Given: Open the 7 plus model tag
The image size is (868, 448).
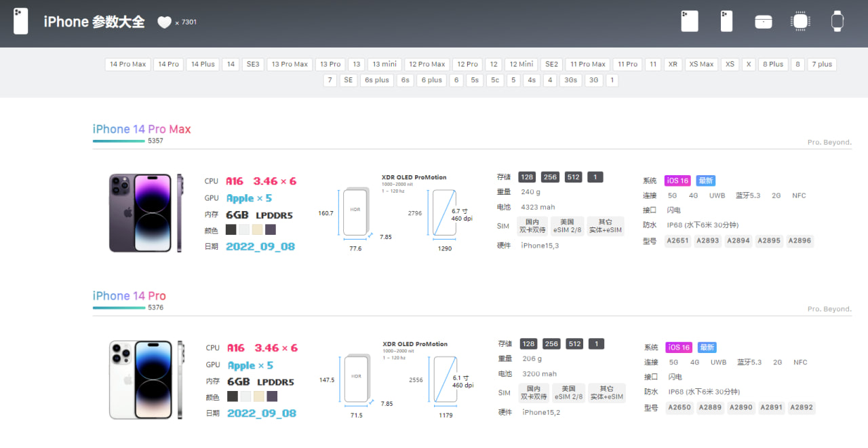Looking at the screenshot, I should pos(822,64).
